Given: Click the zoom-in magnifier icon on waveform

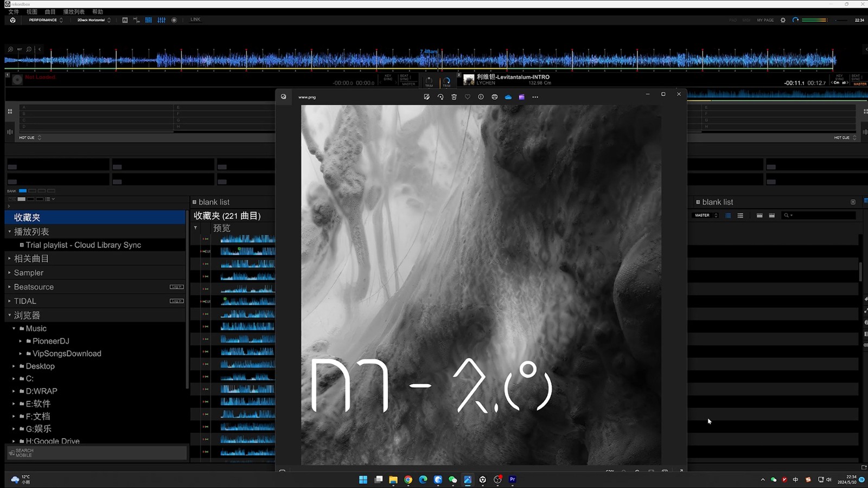Looking at the screenshot, I should coord(10,49).
